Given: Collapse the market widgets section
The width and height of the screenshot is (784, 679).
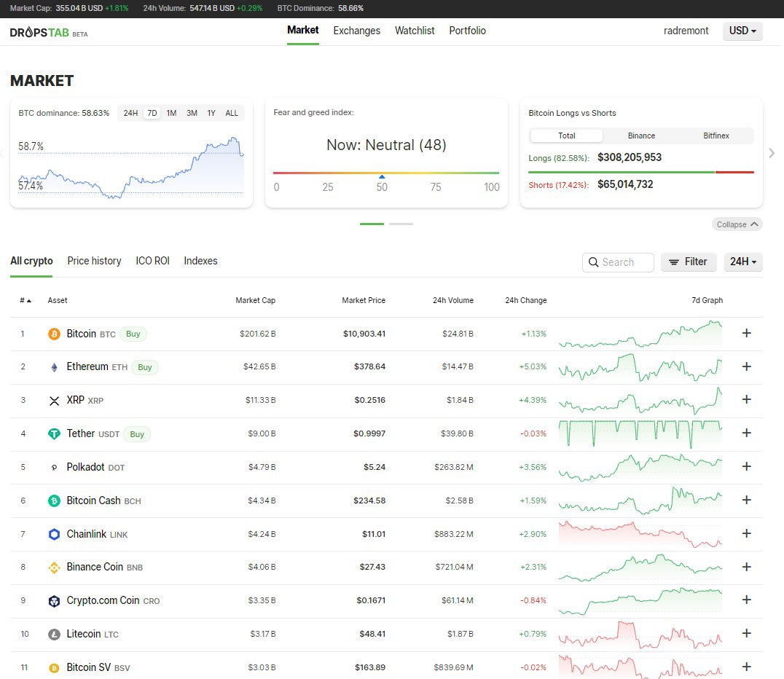Looking at the screenshot, I should point(737,224).
